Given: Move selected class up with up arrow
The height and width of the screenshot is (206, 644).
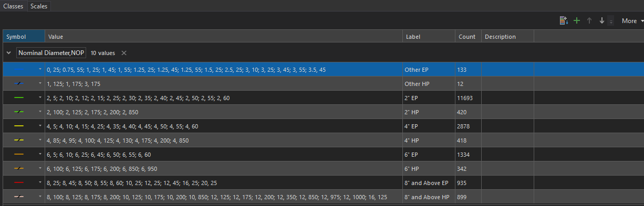Looking at the screenshot, I should [x=589, y=21].
